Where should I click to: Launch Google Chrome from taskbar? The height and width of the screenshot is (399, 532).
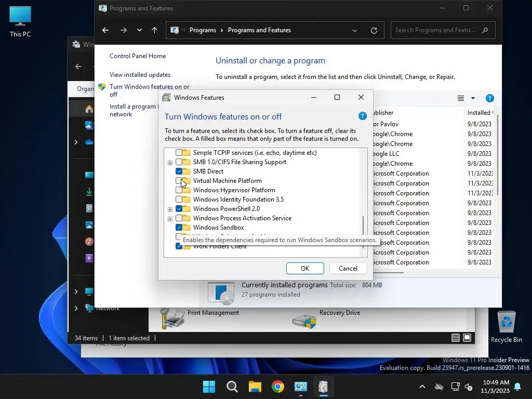point(278,387)
